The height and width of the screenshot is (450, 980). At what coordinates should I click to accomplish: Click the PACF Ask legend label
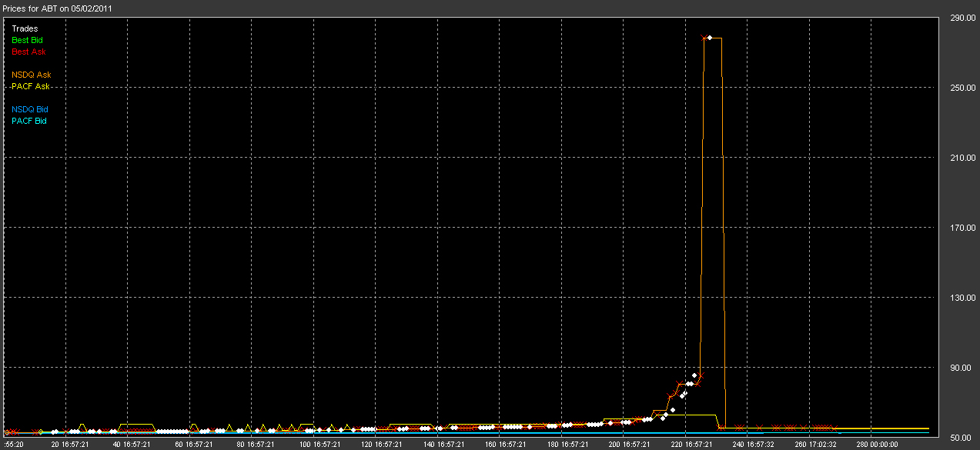tap(31, 86)
